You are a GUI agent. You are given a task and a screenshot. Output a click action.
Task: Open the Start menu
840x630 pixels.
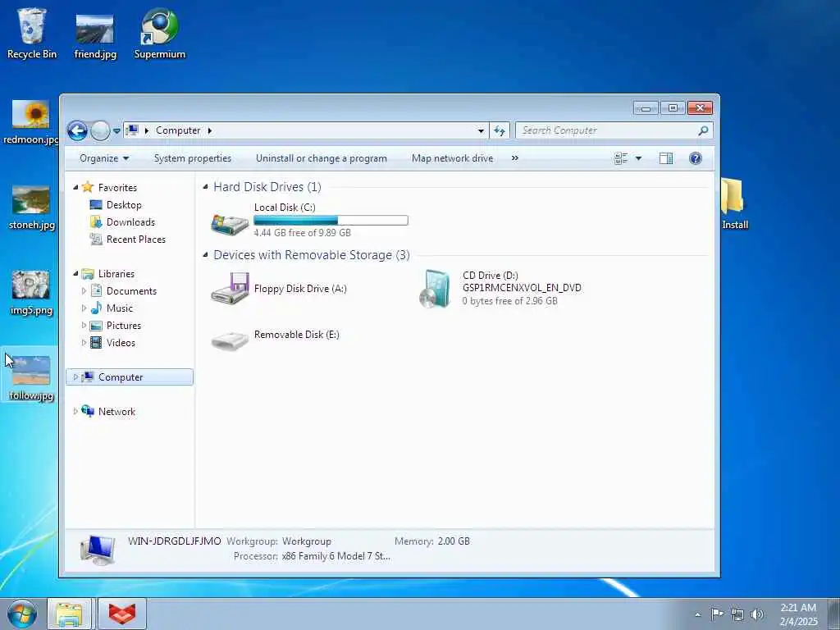22,614
